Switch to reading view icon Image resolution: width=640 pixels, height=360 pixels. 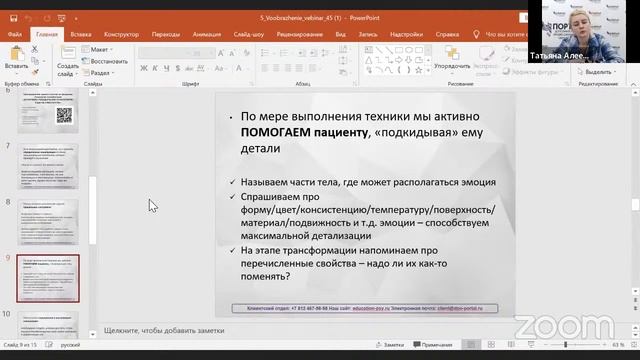[x=511, y=345]
